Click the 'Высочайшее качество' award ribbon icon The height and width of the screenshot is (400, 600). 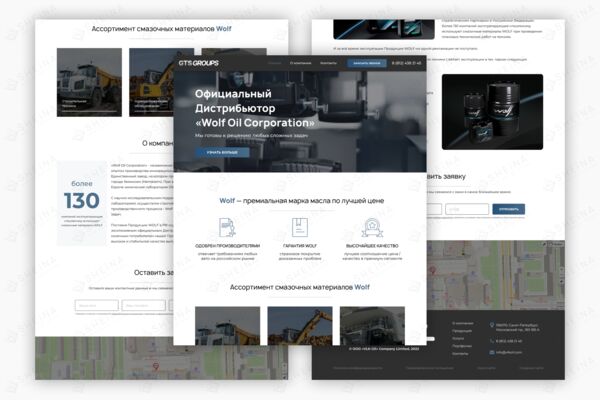[x=372, y=227]
